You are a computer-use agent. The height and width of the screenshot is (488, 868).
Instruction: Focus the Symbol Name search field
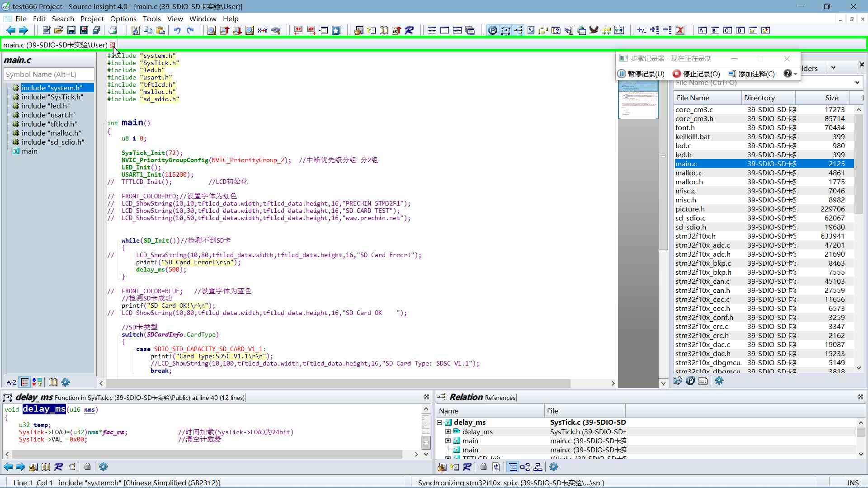pyautogui.click(x=49, y=74)
